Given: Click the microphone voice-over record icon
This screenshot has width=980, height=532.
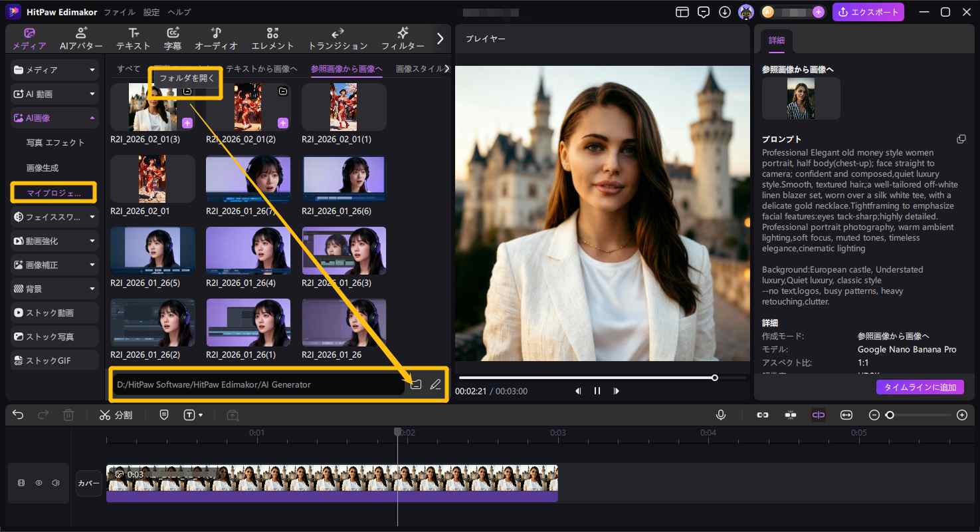Looking at the screenshot, I should click(x=721, y=415).
